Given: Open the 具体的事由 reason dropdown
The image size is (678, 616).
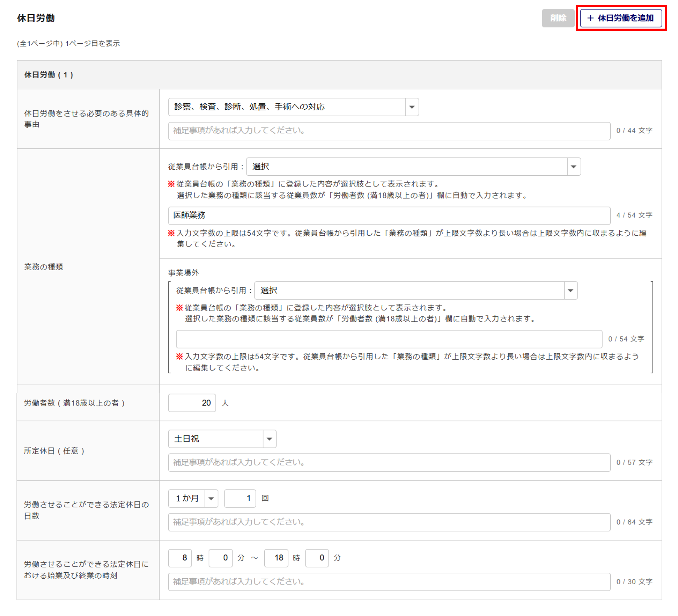Looking at the screenshot, I should pyautogui.click(x=293, y=107).
